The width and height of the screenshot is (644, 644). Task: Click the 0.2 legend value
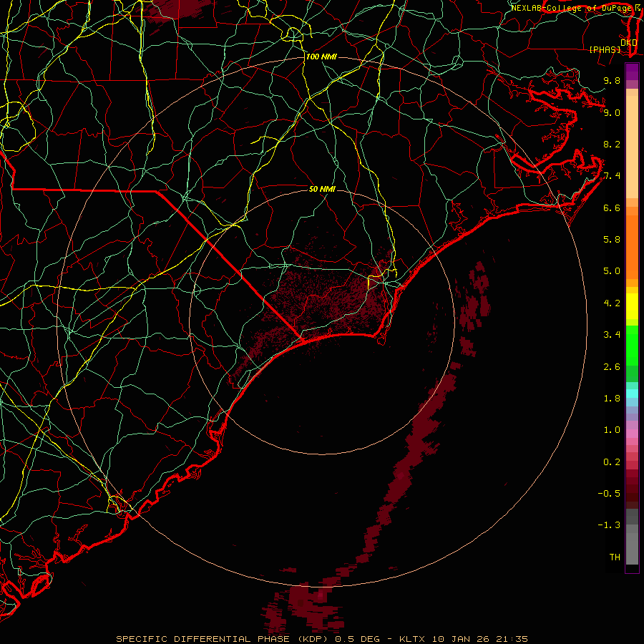pos(612,462)
